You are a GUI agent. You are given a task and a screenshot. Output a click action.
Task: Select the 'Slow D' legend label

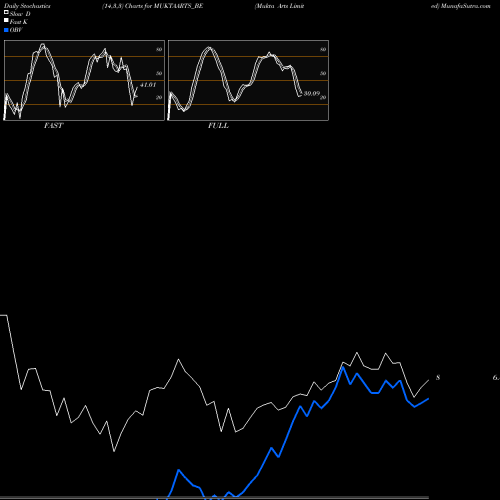(x=20, y=14)
